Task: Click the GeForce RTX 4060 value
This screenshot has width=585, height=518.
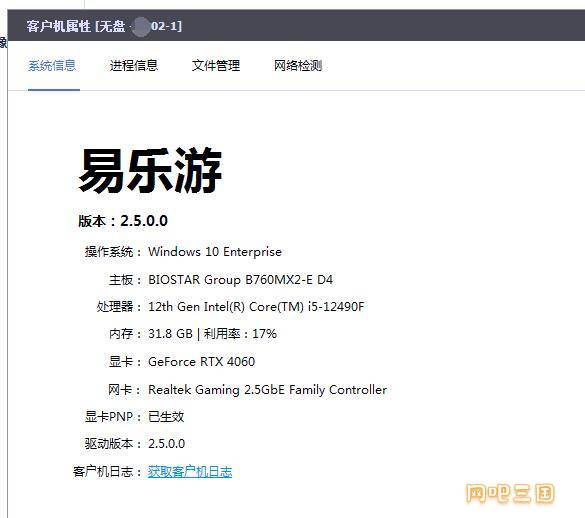Action: pyautogui.click(x=201, y=362)
